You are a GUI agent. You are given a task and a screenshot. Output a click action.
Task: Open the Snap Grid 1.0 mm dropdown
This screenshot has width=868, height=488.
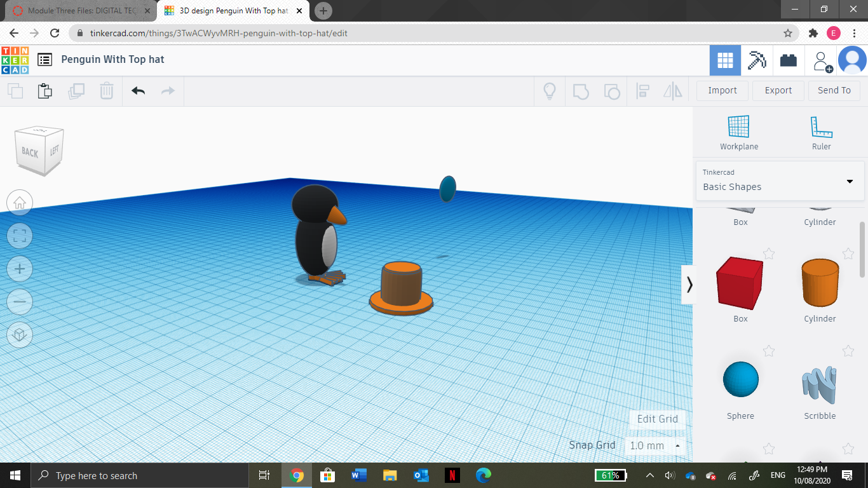pos(655,445)
